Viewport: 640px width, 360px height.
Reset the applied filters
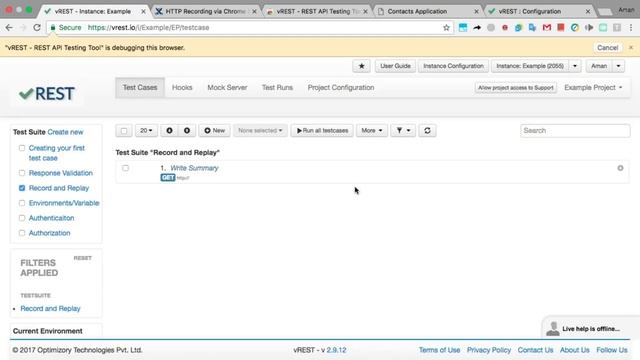(x=82, y=258)
